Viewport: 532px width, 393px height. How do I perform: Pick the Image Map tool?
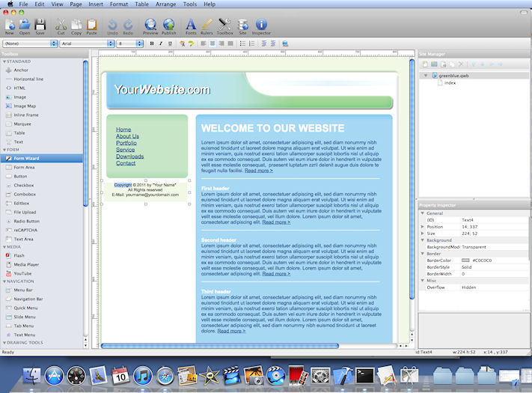(x=25, y=106)
